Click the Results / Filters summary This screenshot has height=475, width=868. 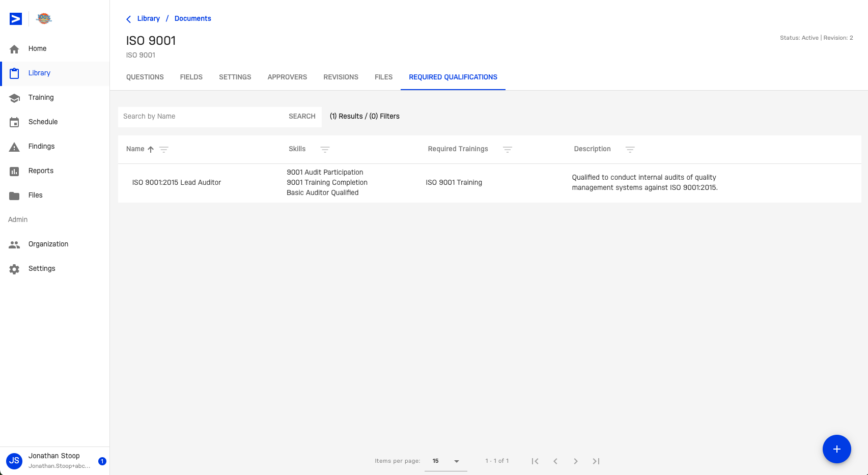[365, 117]
